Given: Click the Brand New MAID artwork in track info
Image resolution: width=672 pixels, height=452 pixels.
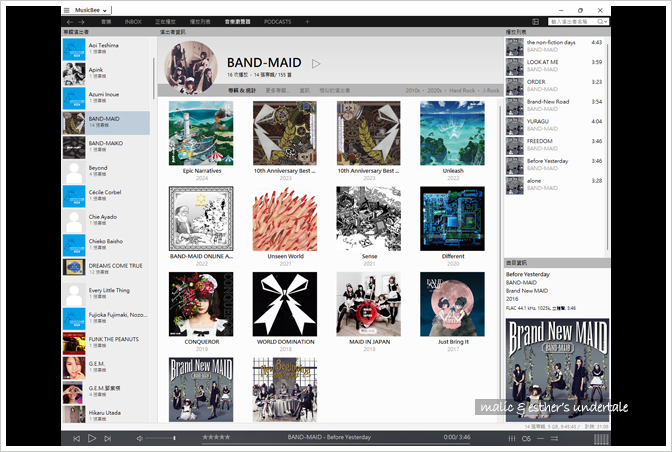Looking at the screenshot, I should [558, 370].
